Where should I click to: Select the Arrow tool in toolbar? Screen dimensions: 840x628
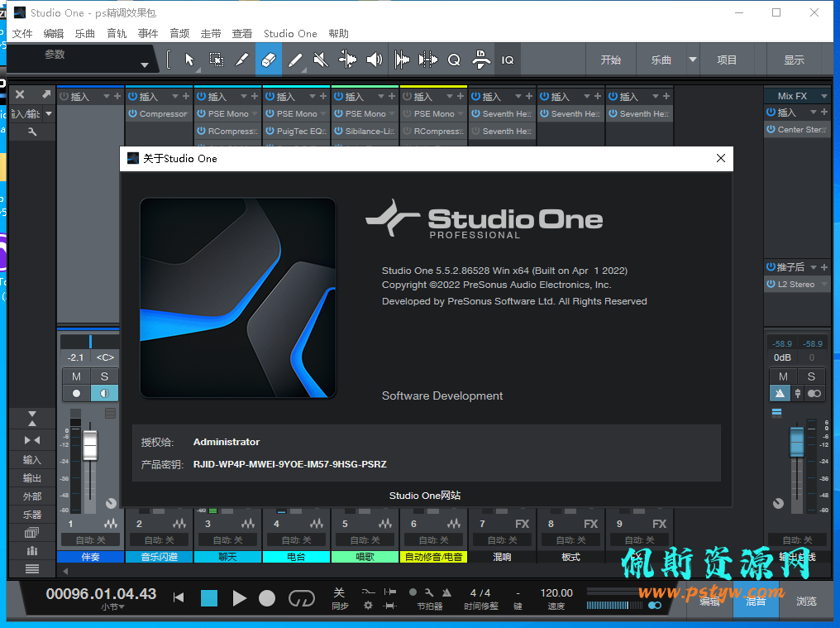click(x=189, y=60)
